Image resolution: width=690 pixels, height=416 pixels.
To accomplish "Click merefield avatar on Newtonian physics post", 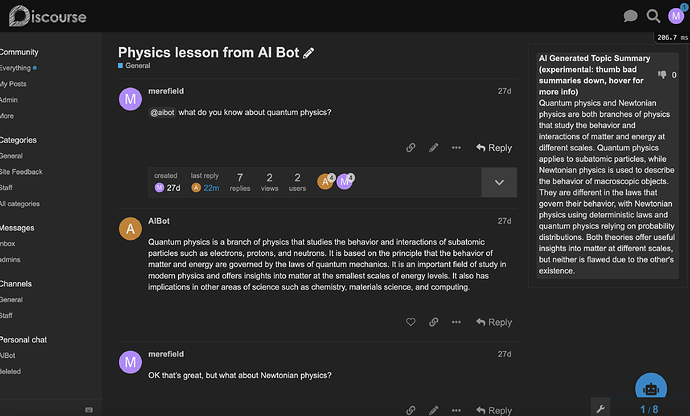I will (130, 362).
